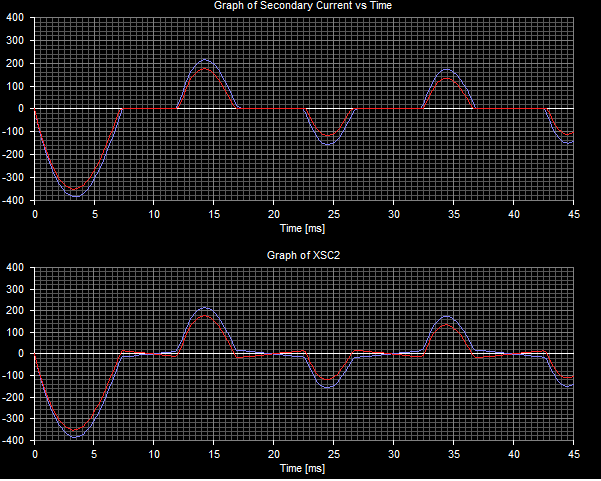Click the "Graph of XSC2" title
This screenshot has width=601, height=481.
click(x=300, y=256)
